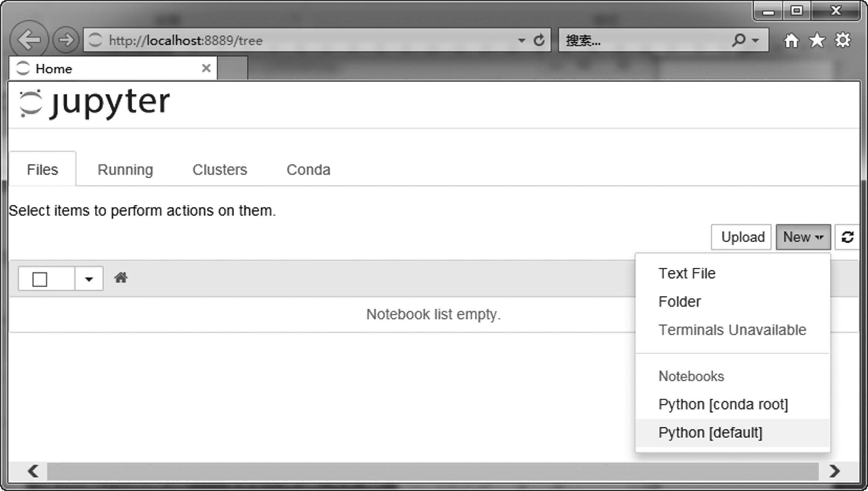Click the Terminals Unavailable entry
Viewport: 868px width, 491px height.
[732, 330]
